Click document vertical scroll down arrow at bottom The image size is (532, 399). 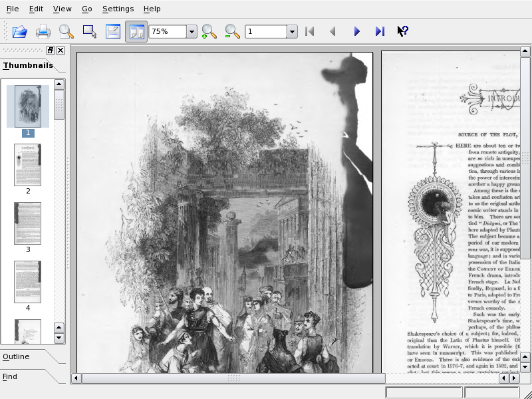(x=525, y=367)
